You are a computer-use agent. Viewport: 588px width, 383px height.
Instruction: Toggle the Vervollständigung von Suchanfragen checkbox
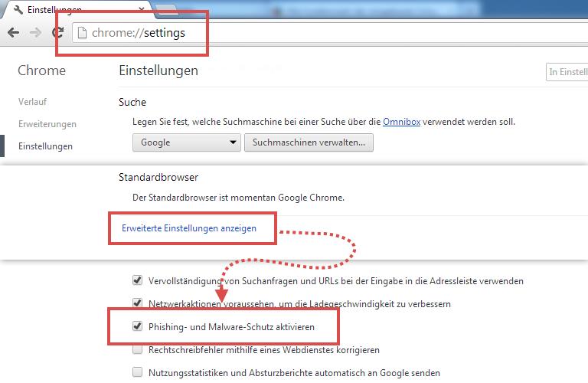pos(138,280)
